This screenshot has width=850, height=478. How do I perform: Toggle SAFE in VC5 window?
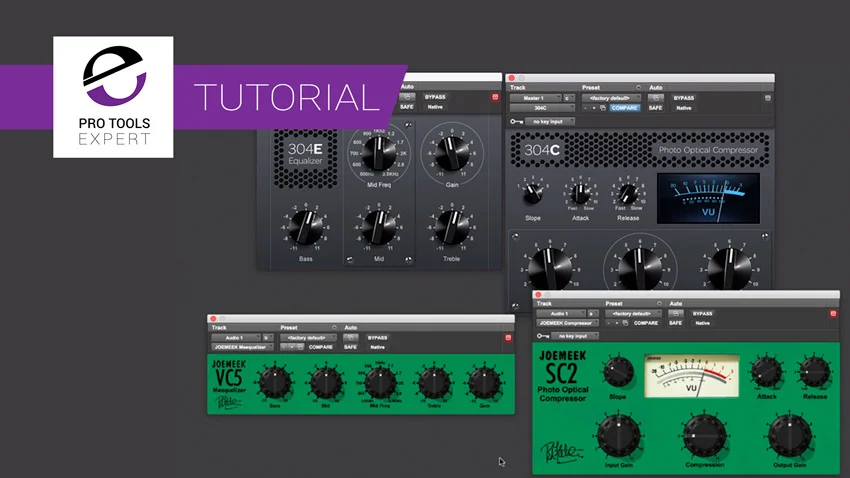[x=351, y=347]
